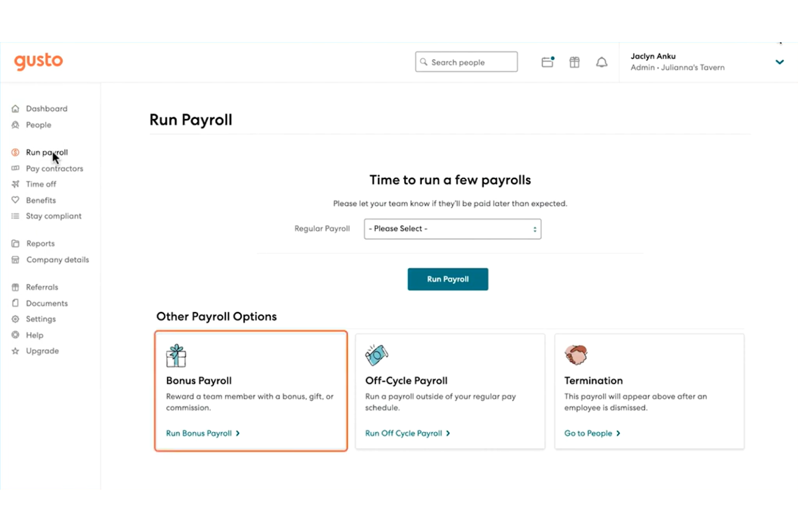Go to Reports in the sidebar
The width and height of the screenshot is (798, 532).
coord(40,244)
